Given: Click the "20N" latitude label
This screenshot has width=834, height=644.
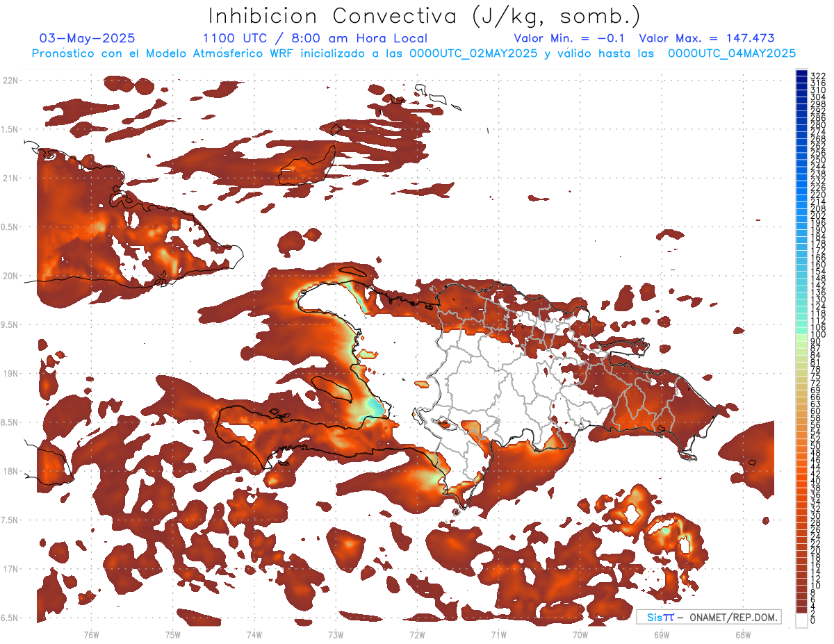Looking at the screenshot, I should [12, 276].
